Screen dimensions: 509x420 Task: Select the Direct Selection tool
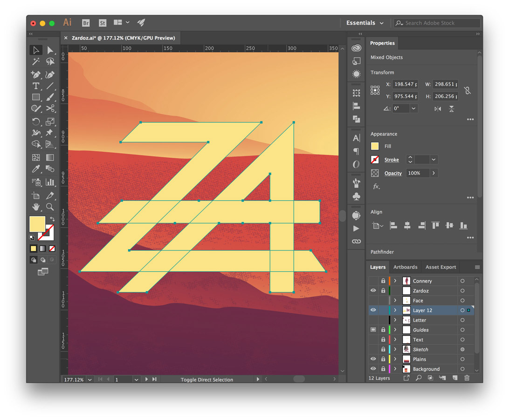[50, 50]
